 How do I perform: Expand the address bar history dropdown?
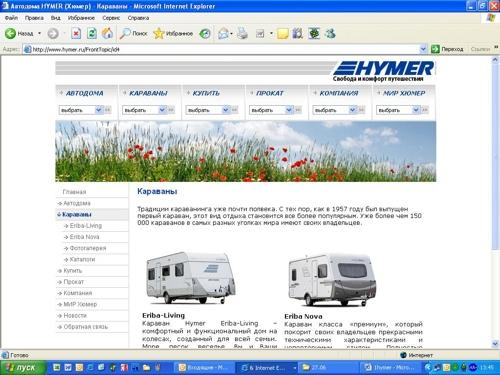click(x=423, y=49)
